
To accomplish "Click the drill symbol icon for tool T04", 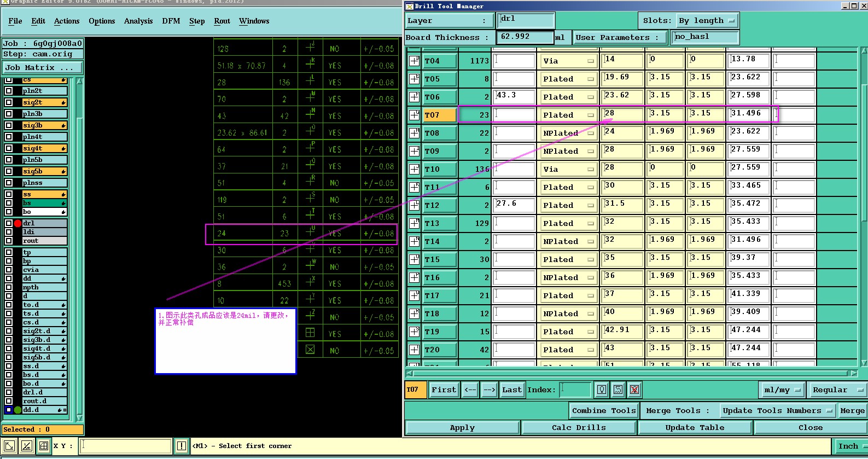I will click(415, 61).
